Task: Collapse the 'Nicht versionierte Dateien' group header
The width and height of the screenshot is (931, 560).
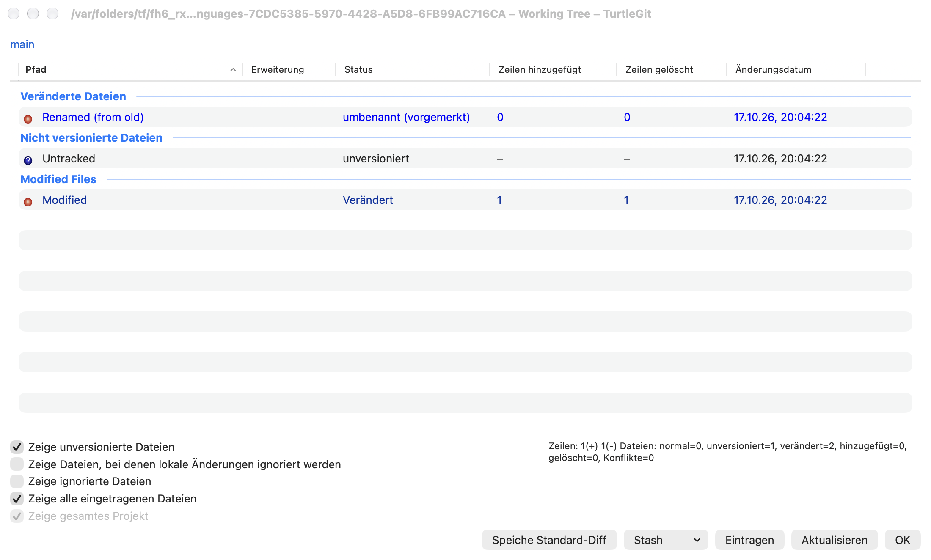Action: (x=91, y=138)
